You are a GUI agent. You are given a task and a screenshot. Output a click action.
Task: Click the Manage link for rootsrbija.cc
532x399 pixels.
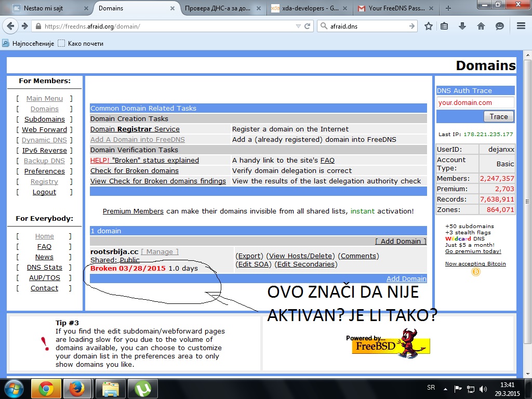160,252
